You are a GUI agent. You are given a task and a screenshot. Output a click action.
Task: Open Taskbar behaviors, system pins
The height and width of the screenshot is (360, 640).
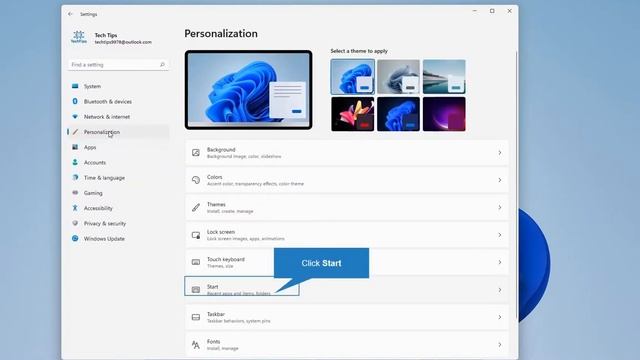(347, 317)
